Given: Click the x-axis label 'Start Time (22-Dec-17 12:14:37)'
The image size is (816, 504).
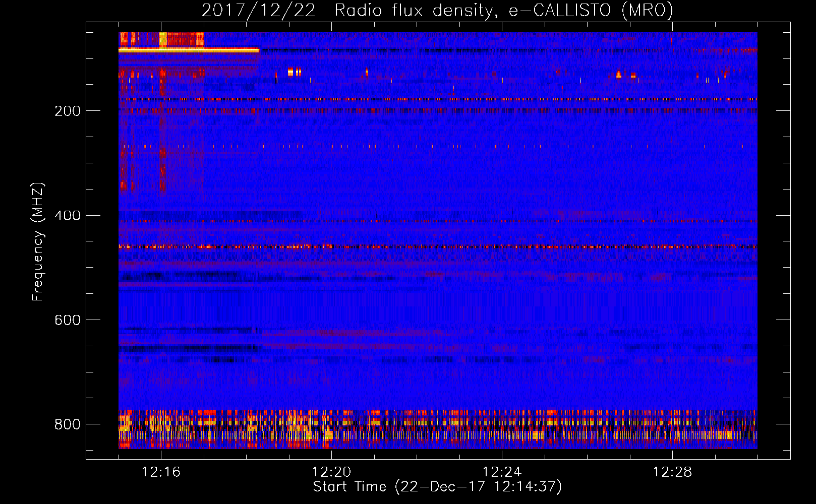Looking at the screenshot, I should click(437, 487).
